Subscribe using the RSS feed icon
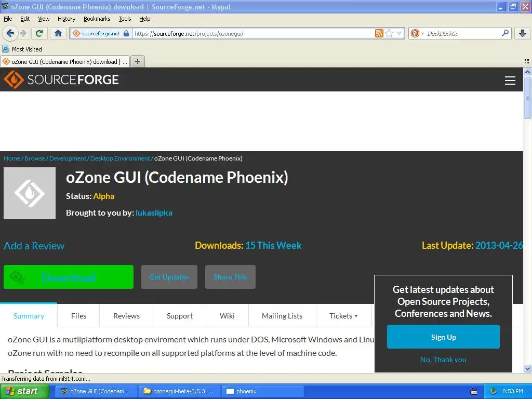Screen dimensions: 532x399 tap(379, 33)
